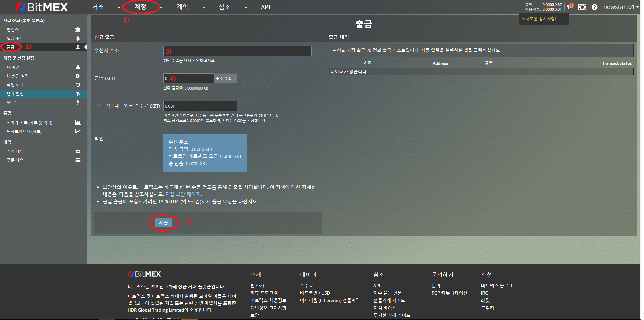Click the 5 새로운 공지사항 notification
This screenshot has width=644, height=320.
[539, 19]
